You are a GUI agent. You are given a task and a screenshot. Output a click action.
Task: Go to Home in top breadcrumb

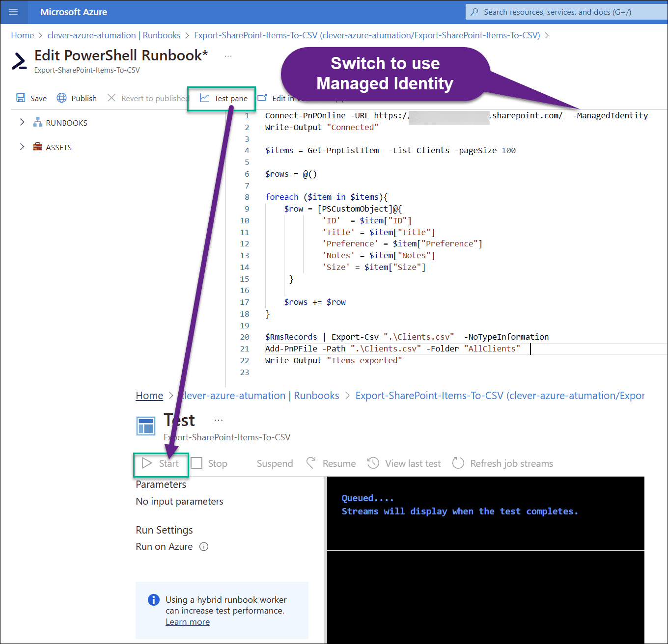pos(23,35)
